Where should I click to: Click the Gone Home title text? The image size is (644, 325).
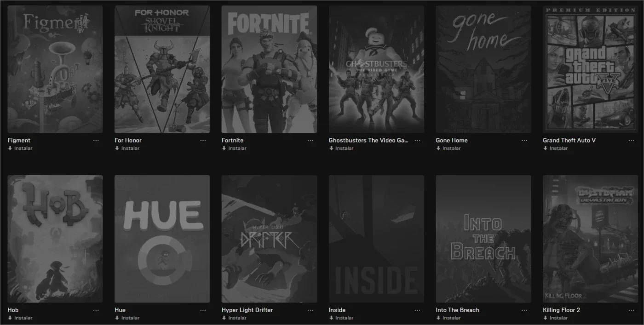coord(452,141)
